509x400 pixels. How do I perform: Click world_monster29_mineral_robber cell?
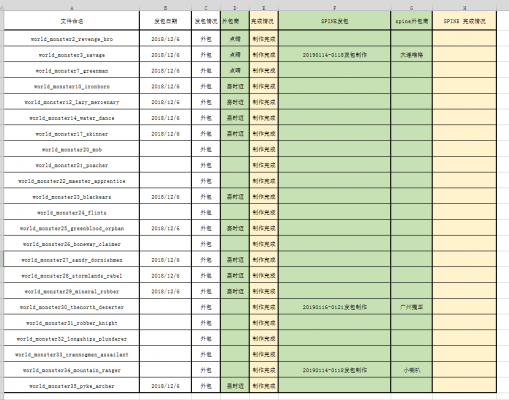pos(72,291)
